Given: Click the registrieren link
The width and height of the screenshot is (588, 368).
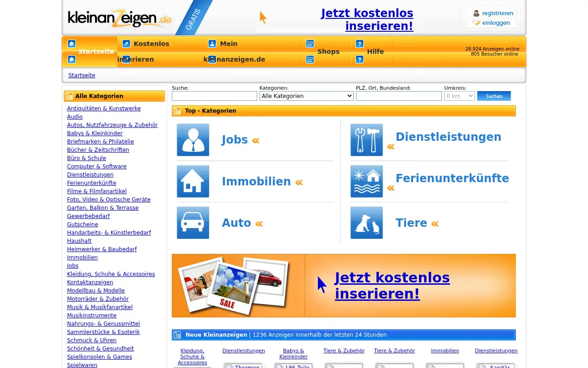Looking at the screenshot, I should tap(498, 13).
